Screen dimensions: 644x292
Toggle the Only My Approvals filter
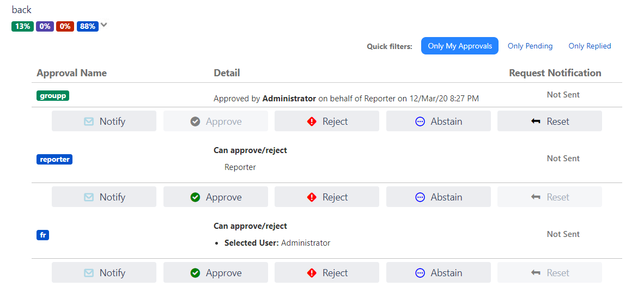[460, 46]
